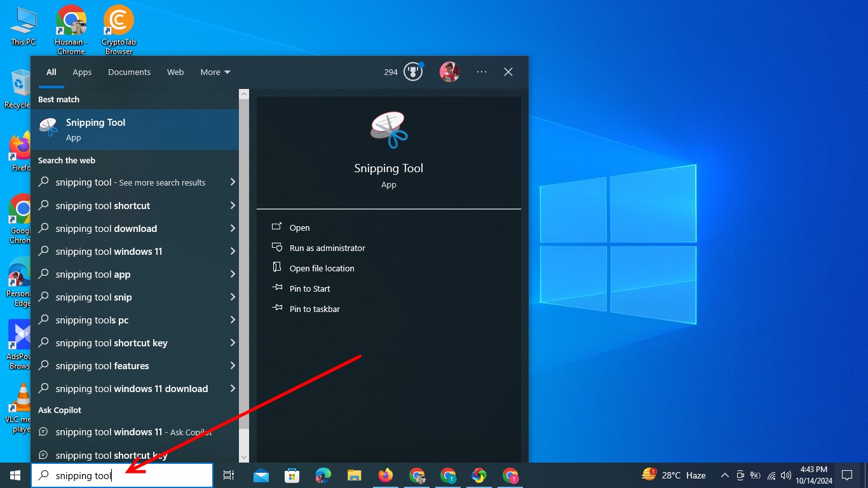Switch to the All search tab
The image size is (868, 488).
[x=51, y=72]
